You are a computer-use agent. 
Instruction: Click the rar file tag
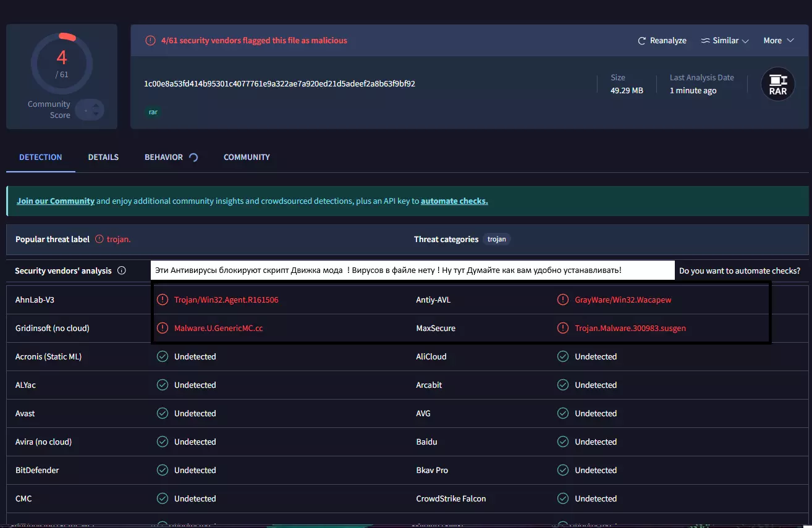point(153,112)
